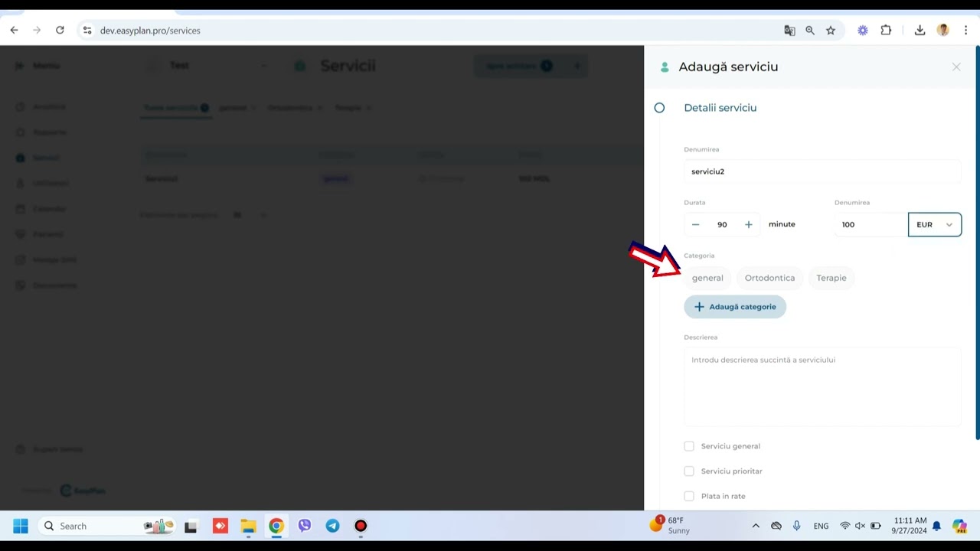Select the Terapie category chip

[x=831, y=278]
